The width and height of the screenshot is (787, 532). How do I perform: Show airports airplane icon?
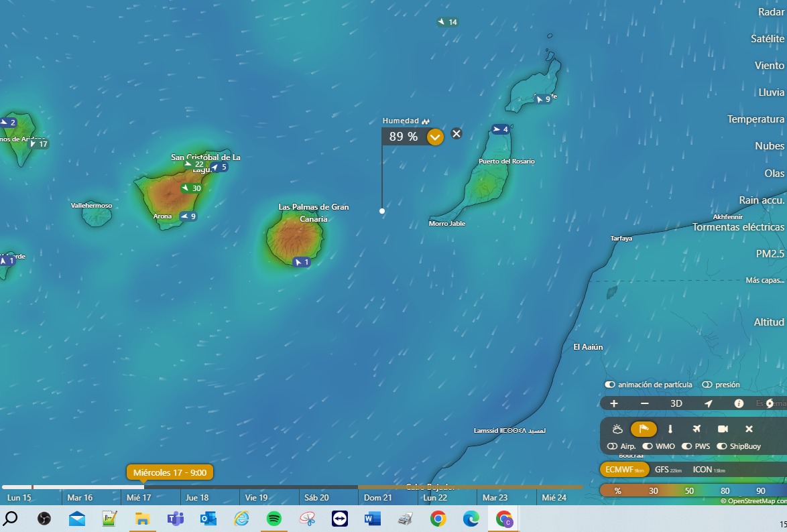pyautogui.click(x=696, y=429)
